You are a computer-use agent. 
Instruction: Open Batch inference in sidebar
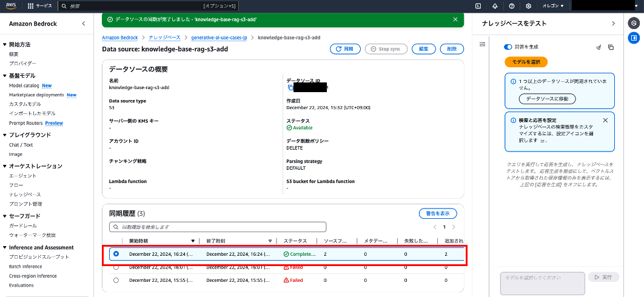click(25, 267)
